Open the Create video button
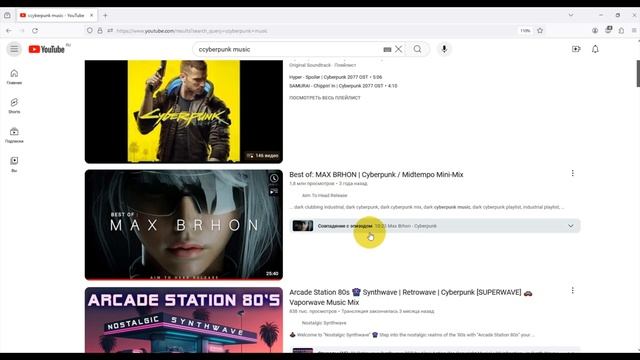640x360 pixels. click(576, 49)
